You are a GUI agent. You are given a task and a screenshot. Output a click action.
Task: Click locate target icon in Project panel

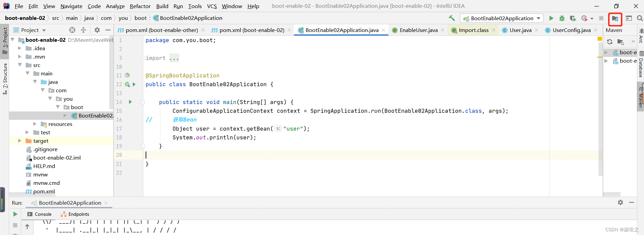pyautogui.click(x=72, y=30)
